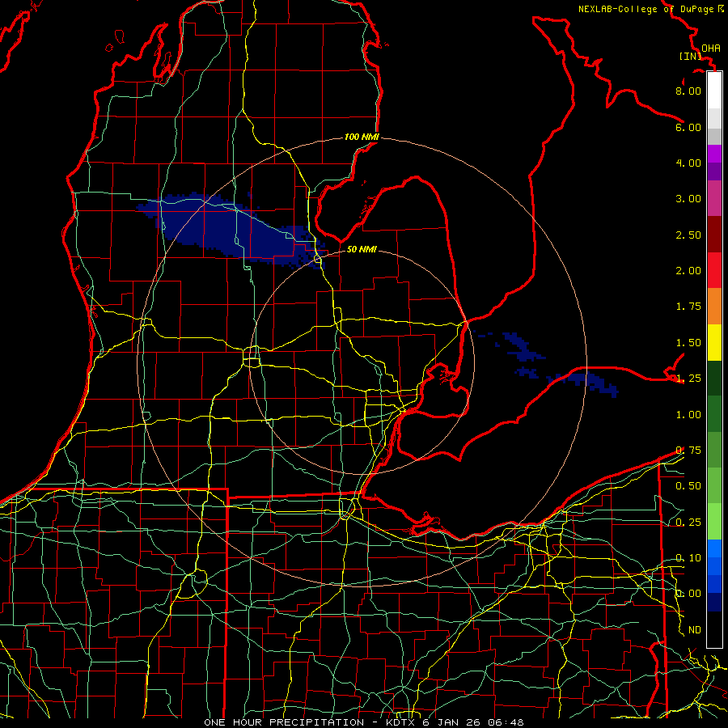Select the 0.25 legend value
The width and height of the screenshot is (728, 728).
(x=688, y=523)
